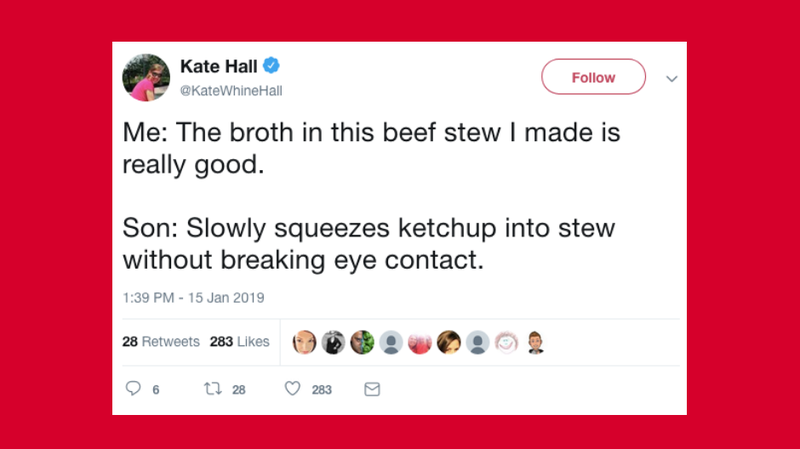Click the blue verified badge
This screenshot has height=449, width=800.
271,66
